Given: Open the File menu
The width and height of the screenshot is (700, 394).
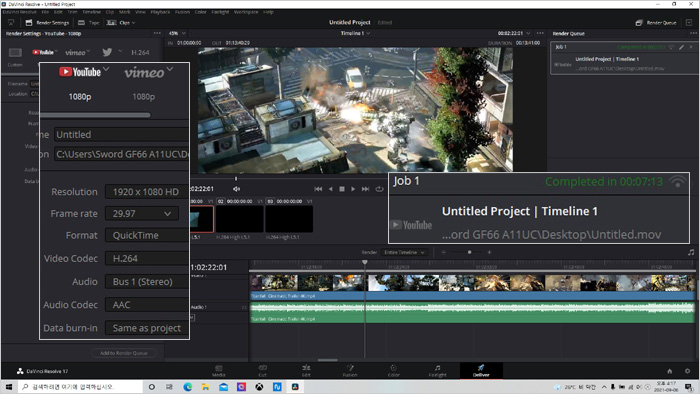Looking at the screenshot, I should tap(45, 12).
